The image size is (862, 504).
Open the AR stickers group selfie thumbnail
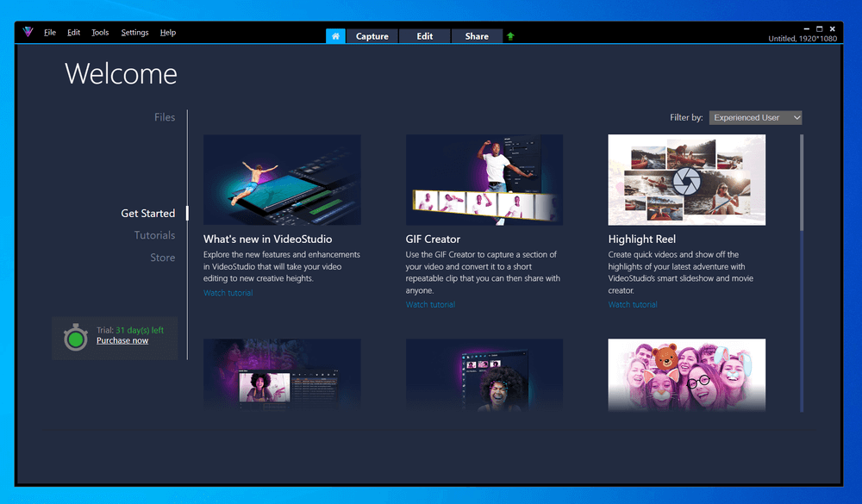point(687,375)
